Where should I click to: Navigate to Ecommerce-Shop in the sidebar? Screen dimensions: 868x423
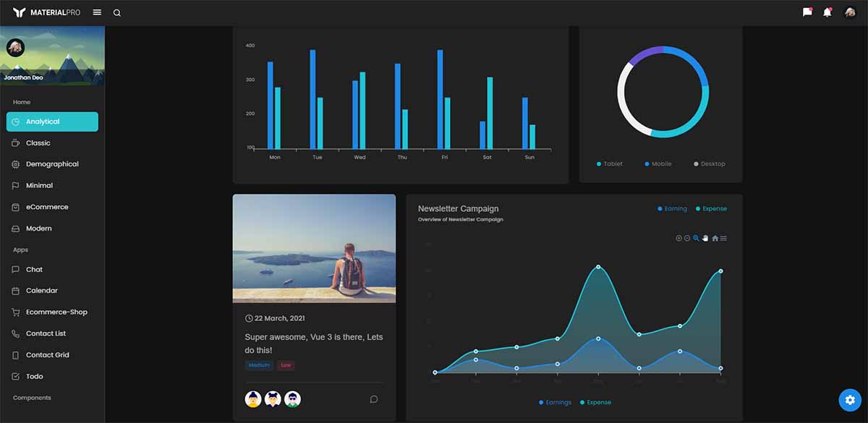click(x=56, y=312)
